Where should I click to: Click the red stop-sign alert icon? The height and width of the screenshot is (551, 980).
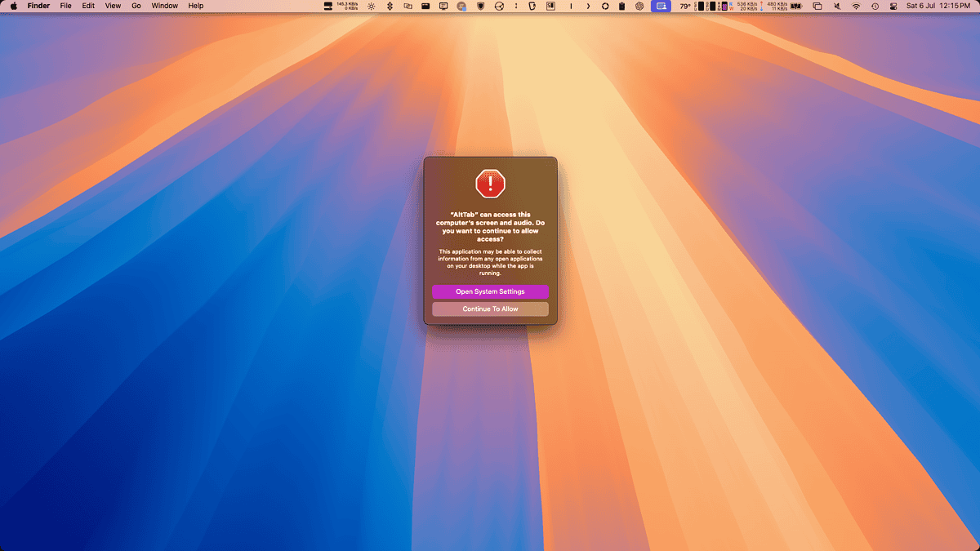pyautogui.click(x=489, y=183)
